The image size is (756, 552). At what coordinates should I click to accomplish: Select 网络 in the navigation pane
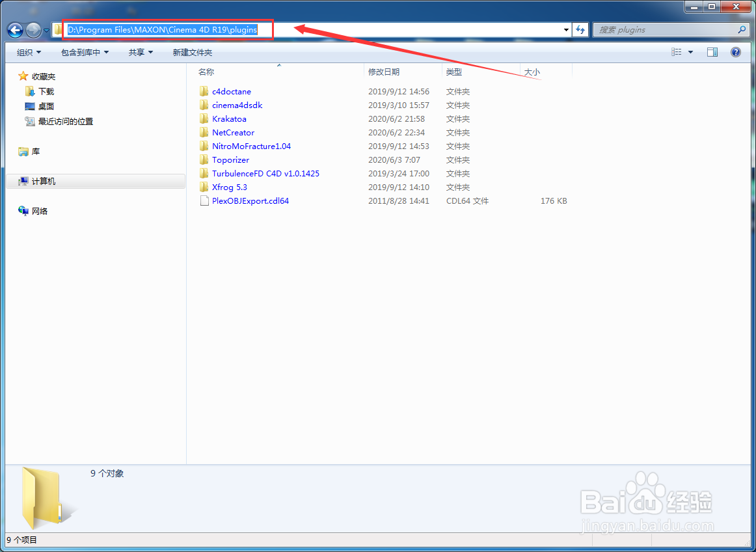click(40, 211)
